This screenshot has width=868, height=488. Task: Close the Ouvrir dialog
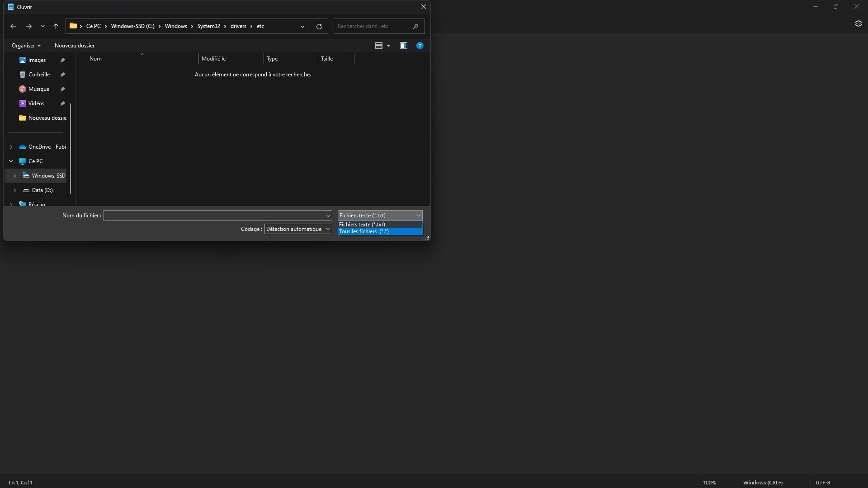point(424,7)
